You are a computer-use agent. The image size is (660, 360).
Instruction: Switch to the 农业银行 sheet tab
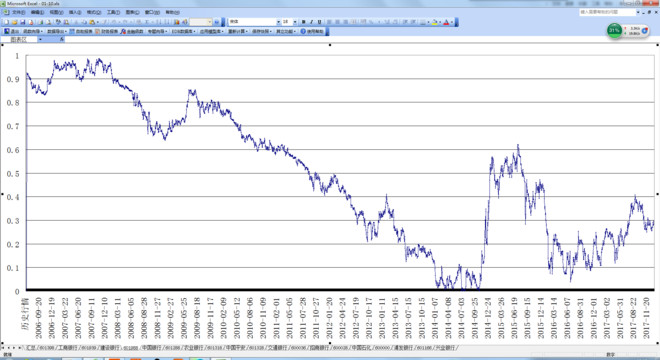pos(194,348)
